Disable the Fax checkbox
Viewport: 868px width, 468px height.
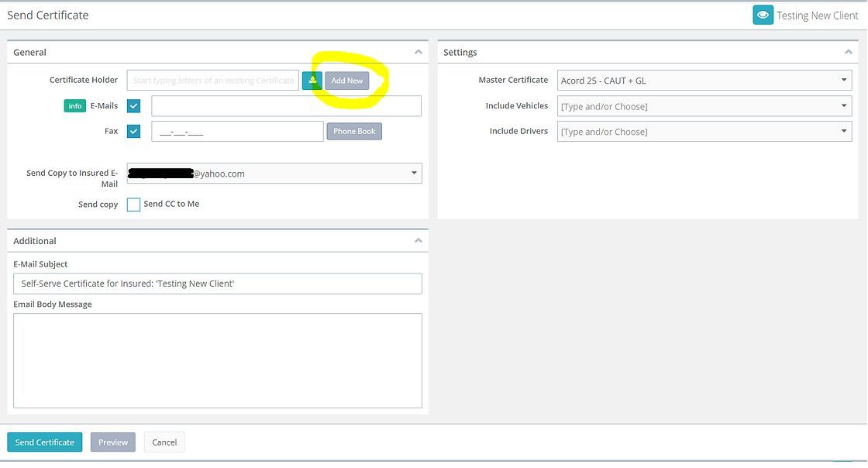(133, 130)
